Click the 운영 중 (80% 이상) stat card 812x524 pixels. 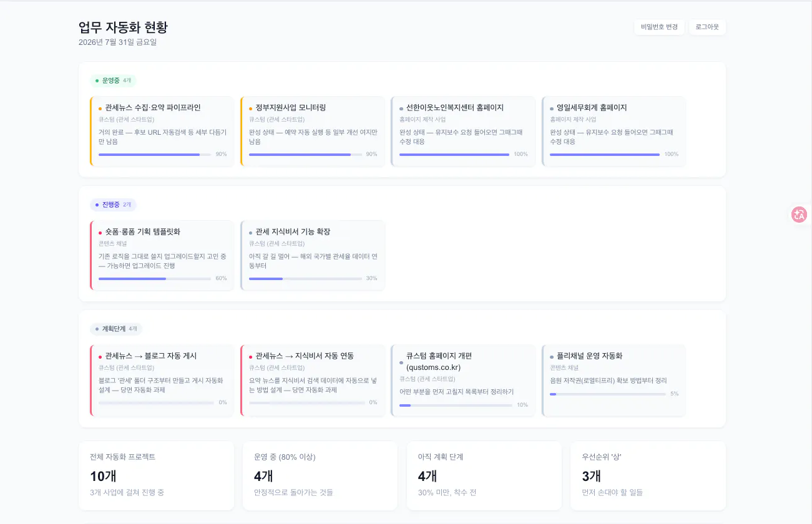[320, 475]
